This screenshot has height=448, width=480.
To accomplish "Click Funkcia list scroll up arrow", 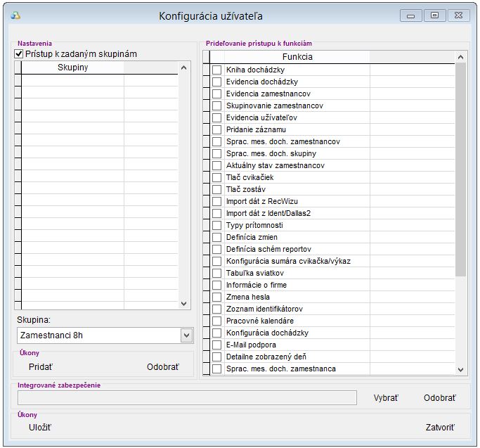I will 460,57.
